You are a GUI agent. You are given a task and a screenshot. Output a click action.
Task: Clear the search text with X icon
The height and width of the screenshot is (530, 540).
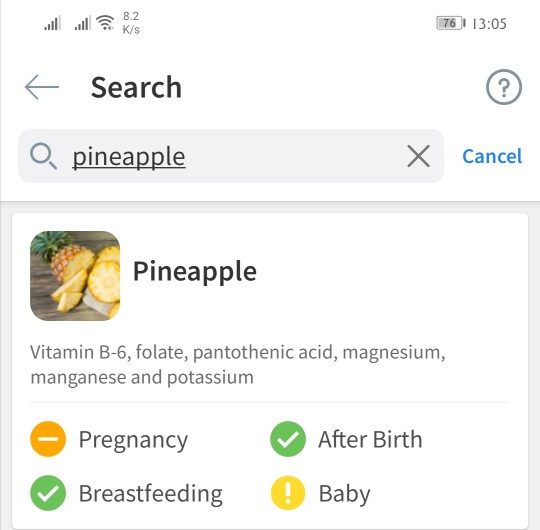pos(418,156)
